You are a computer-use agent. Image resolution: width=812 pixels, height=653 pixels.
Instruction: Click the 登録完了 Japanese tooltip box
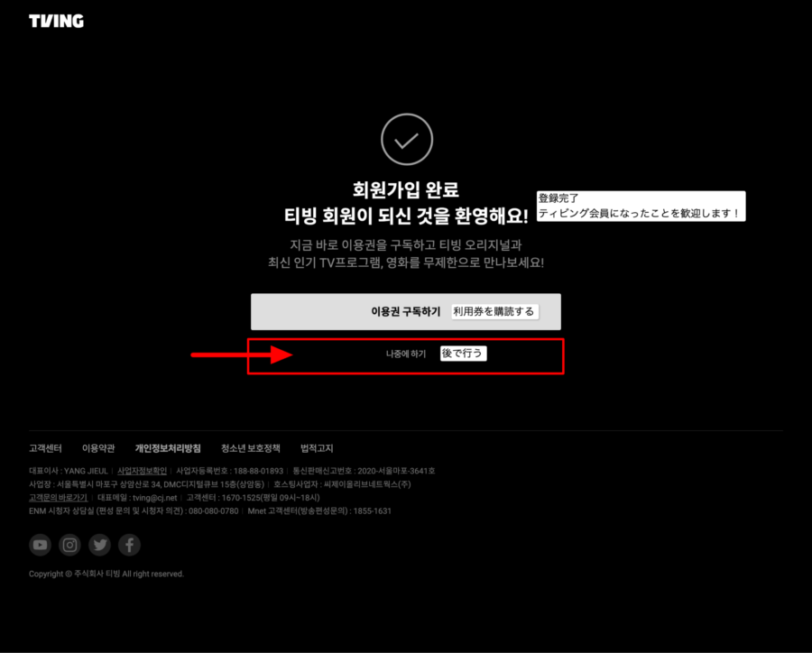pyautogui.click(x=641, y=206)
